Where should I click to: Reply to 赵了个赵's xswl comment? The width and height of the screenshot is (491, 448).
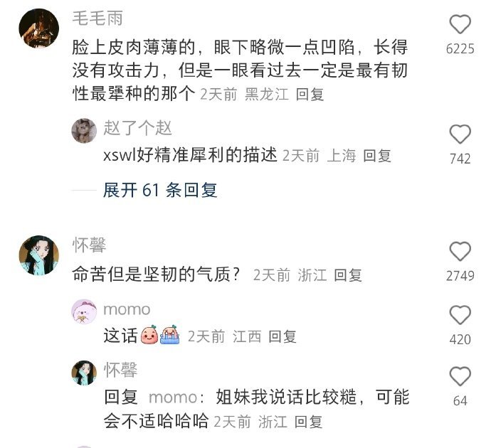click(x=377, y=156)
